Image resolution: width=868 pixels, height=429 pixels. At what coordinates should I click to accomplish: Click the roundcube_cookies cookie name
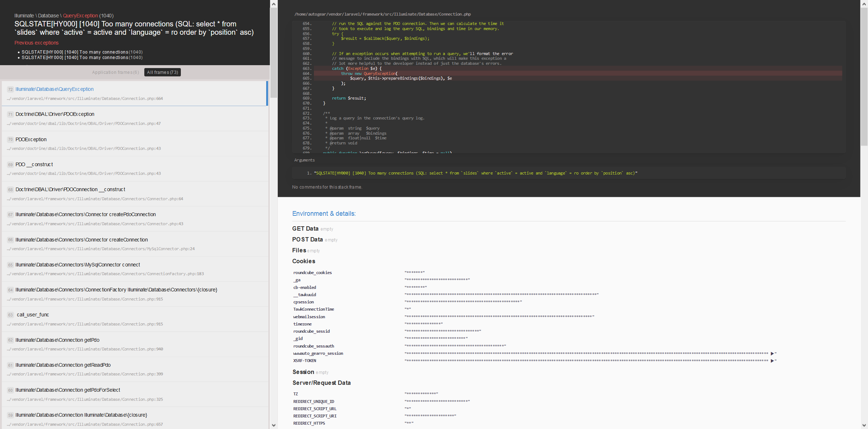coord(312,273)
